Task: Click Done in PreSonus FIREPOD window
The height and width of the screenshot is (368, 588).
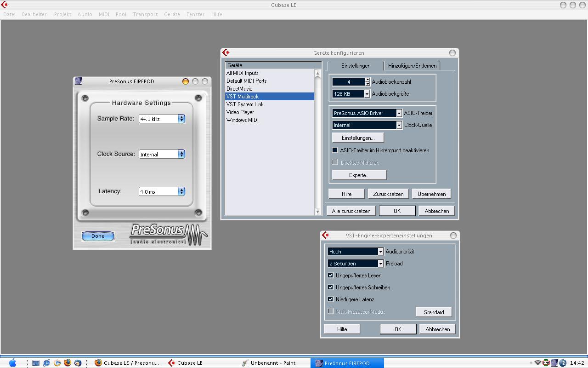Action: [x=98, y=236]
